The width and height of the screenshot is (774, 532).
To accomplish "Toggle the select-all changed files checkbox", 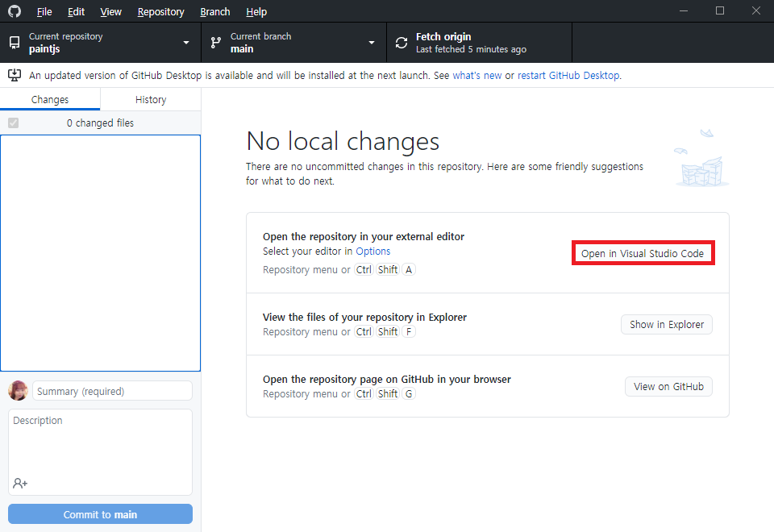I will (14, 123).
